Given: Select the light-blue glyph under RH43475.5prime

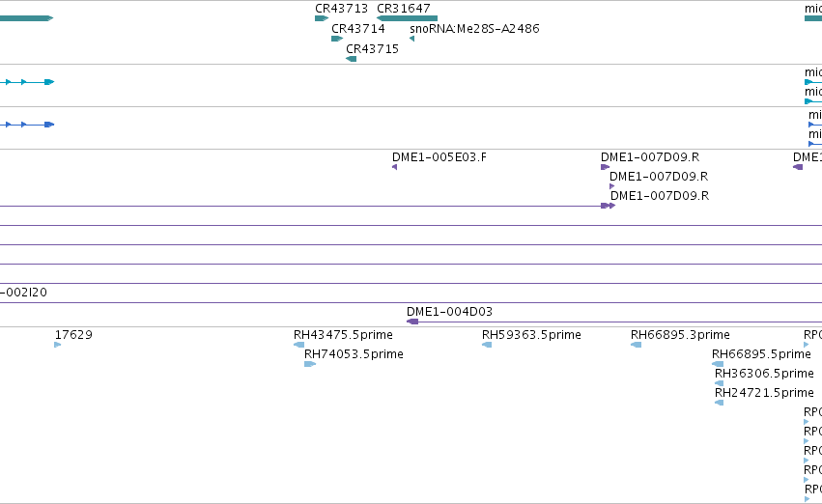Looking at the screenshot, I should tap(298, 345).
